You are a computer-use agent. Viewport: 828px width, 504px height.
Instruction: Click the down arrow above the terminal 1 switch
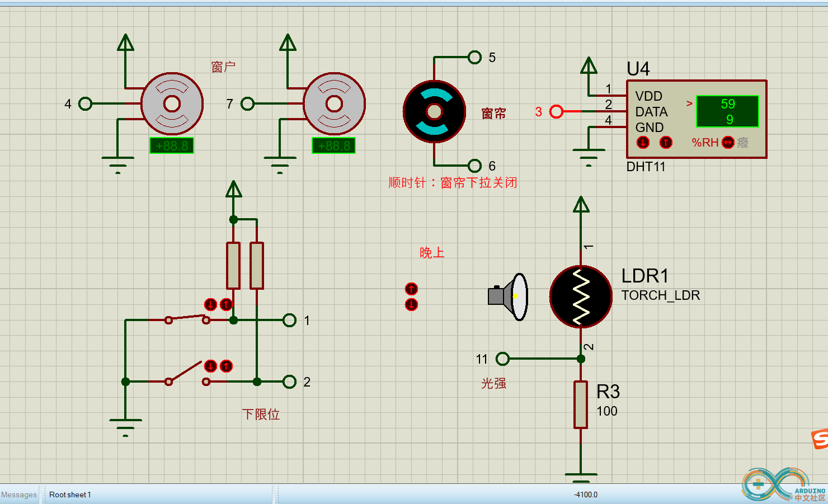[x=210, y=304]
